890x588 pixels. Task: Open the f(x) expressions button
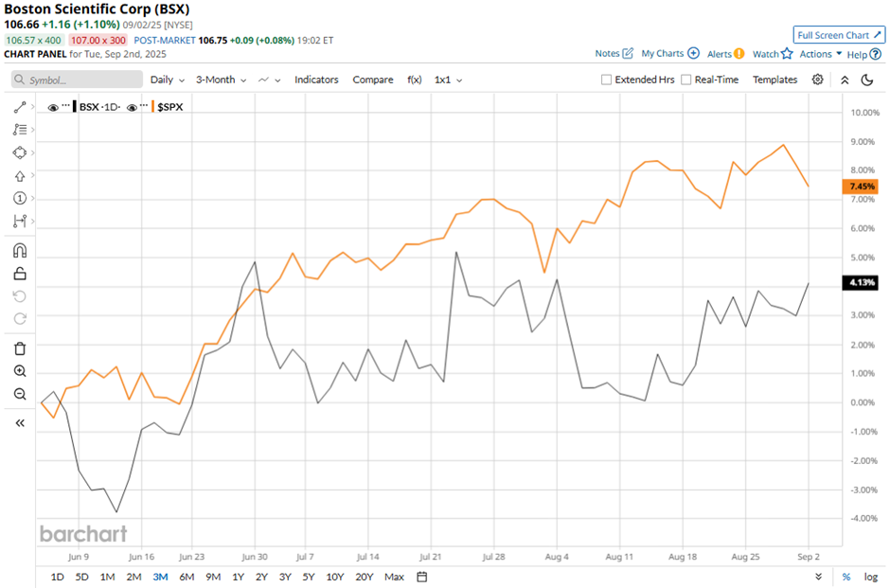coord(415,80)
